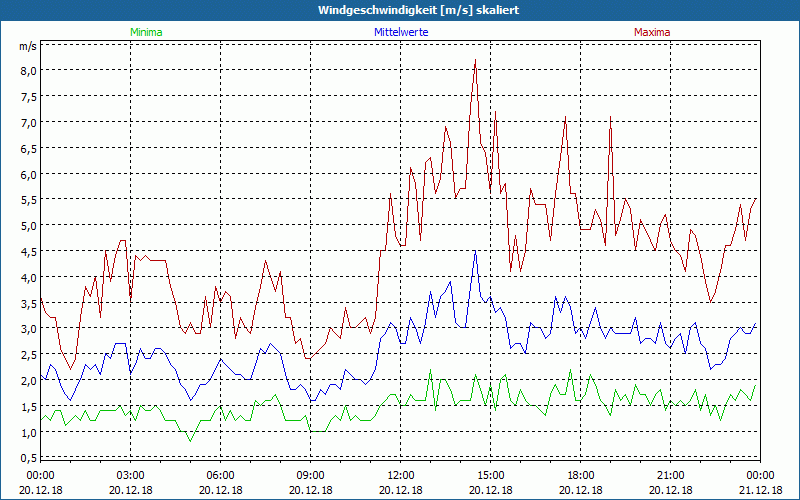Image resolution: width=800 pixels, height=500 pixels.
Task: Click the 7,0 y-axis tick label
Action: click(x=29, y=123)
